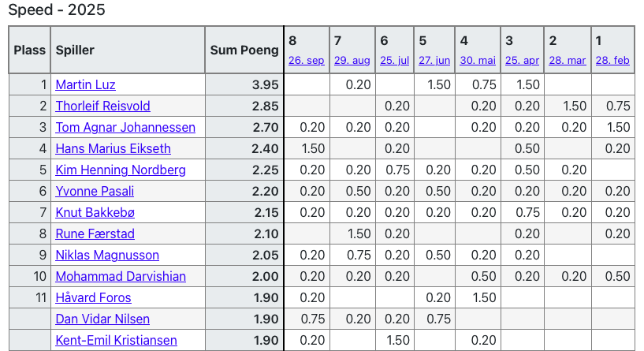Click the 29. aug date link

pos(352,61)
